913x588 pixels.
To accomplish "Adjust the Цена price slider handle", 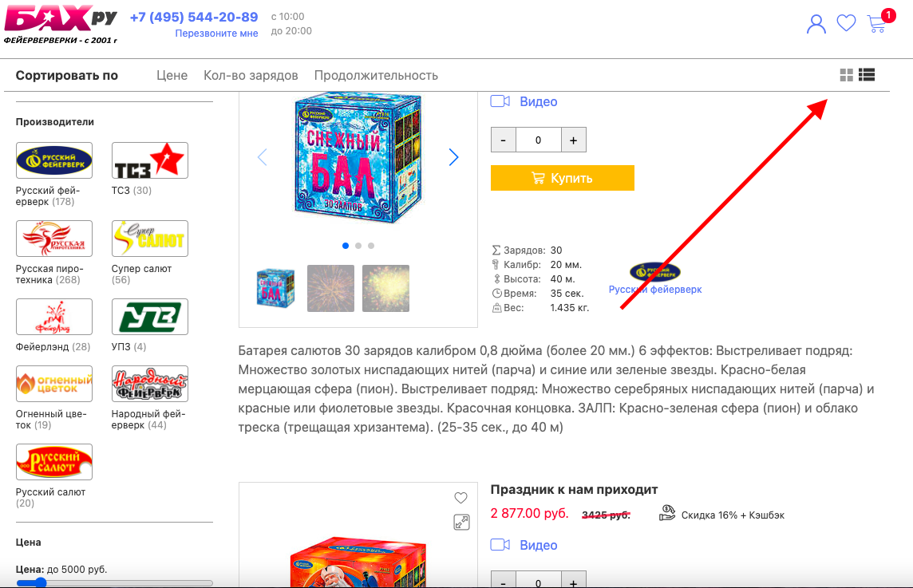I will 40,582.
